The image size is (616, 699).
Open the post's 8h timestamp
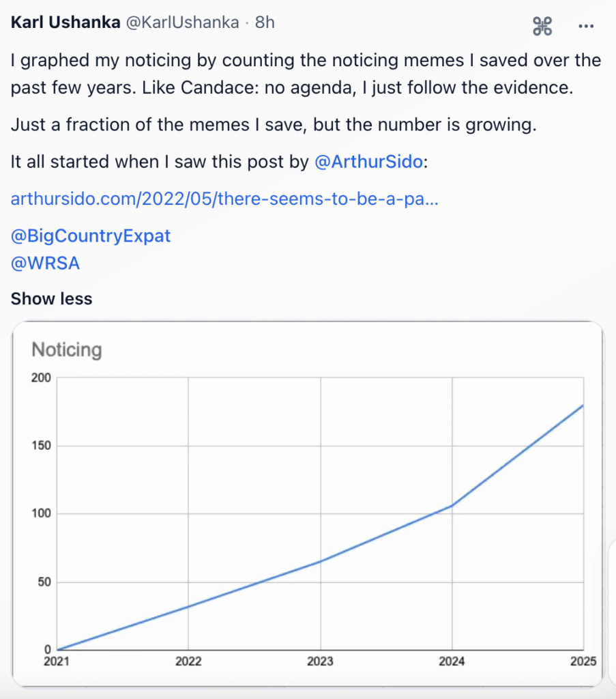[x=265, y=23]
